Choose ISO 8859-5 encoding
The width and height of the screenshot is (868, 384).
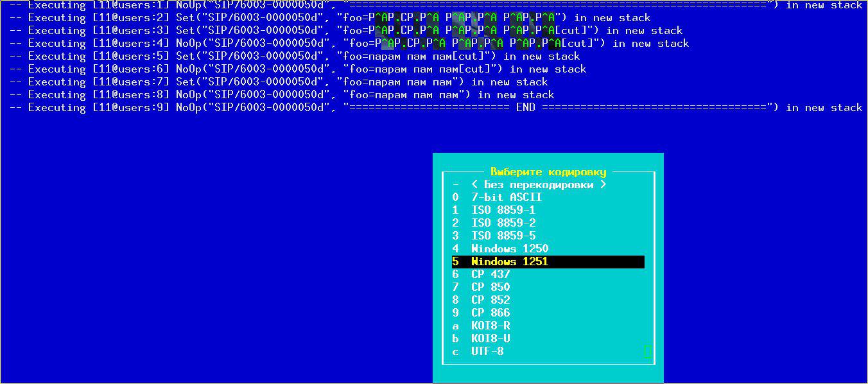pyautogui.click(x=503, y=236)
